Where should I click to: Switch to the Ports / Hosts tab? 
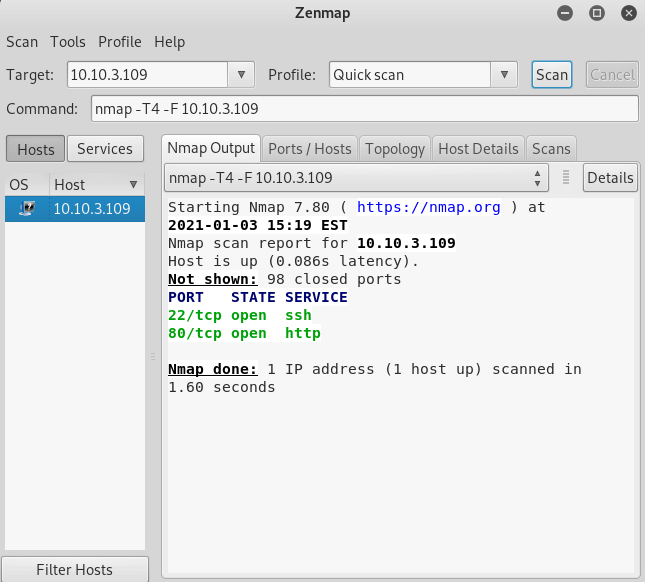[310, 149]
